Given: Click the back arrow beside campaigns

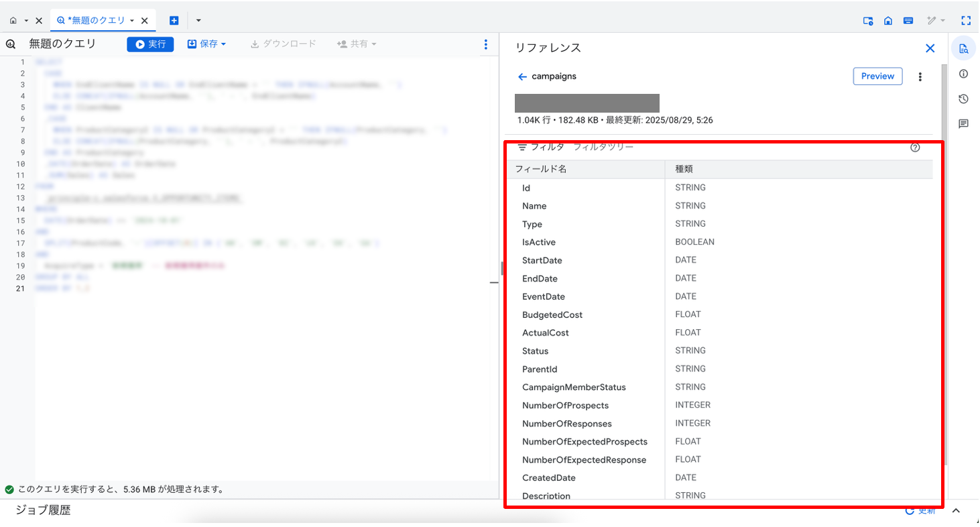Looking at the screenshot, I should click(x=522, y=76).
